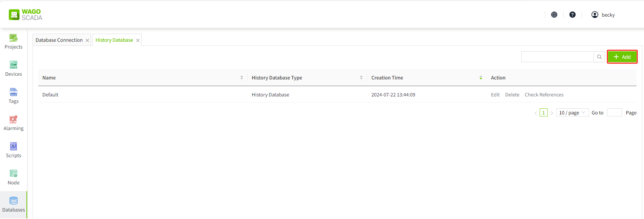The height and width of the screenshot is (219, 644).
Task: Open the Scripts section
Action: pos(14,150)
